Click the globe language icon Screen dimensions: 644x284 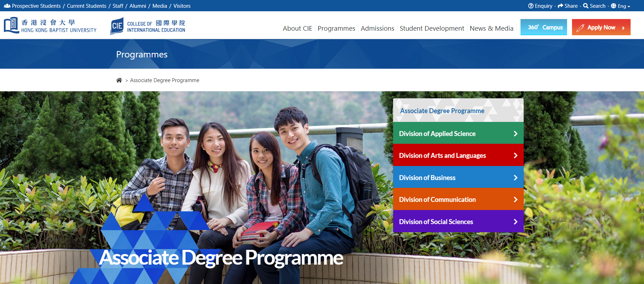click(614, 6)
